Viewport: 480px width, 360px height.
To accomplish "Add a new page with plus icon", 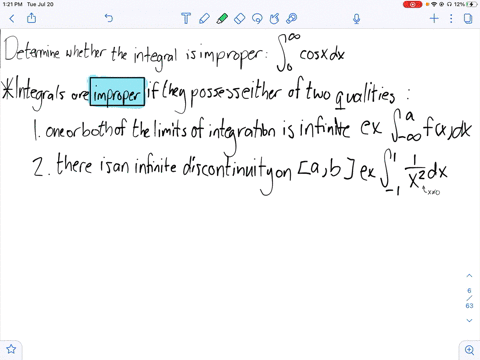I will (434, 18).
